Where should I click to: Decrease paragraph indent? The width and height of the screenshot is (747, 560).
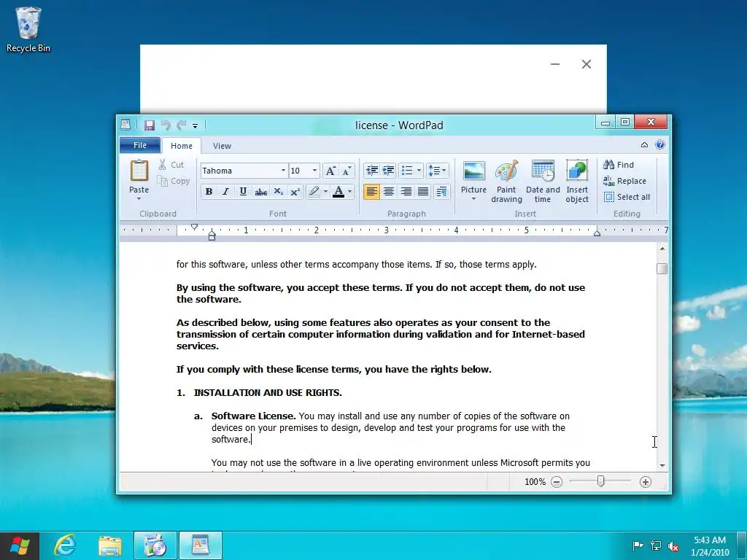point(372,171)
